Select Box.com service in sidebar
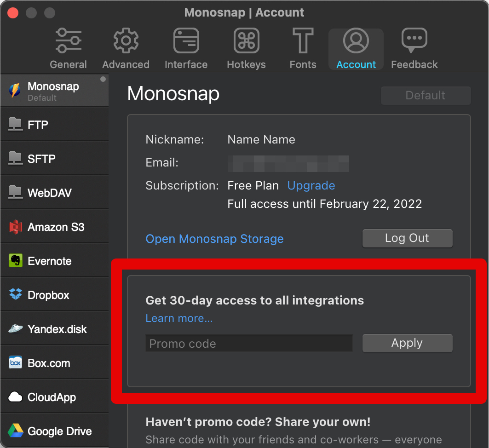The width and height of the screenshot is (489, 448). [55, 363]
